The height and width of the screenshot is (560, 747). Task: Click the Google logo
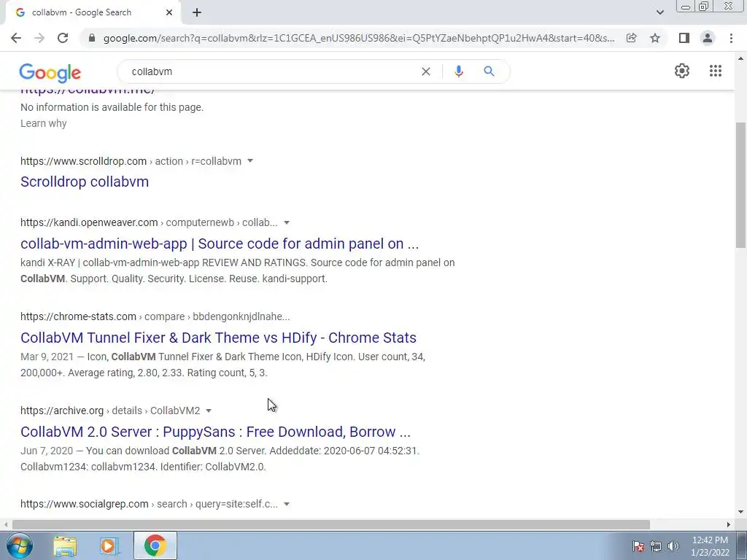pyautogui.click(x=50, y=72)
